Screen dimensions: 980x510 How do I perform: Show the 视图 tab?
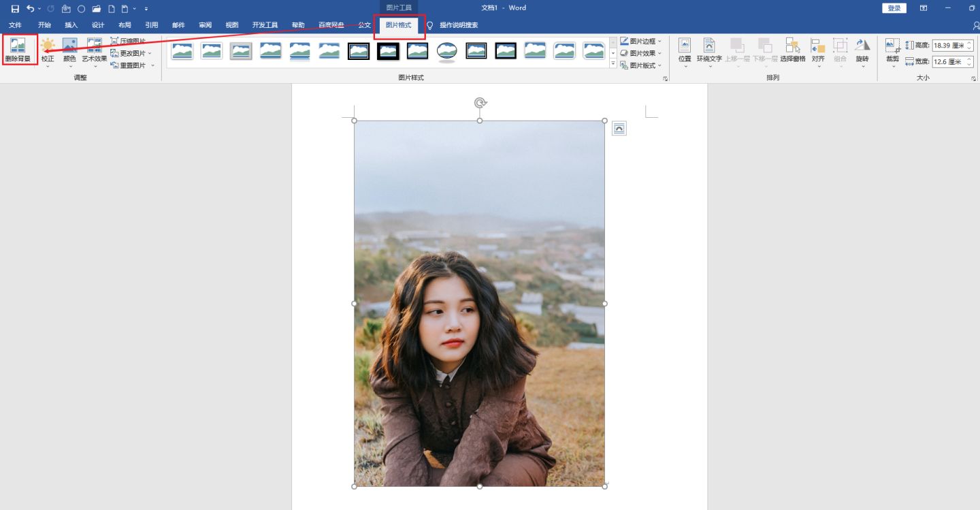tap(232, 25)
